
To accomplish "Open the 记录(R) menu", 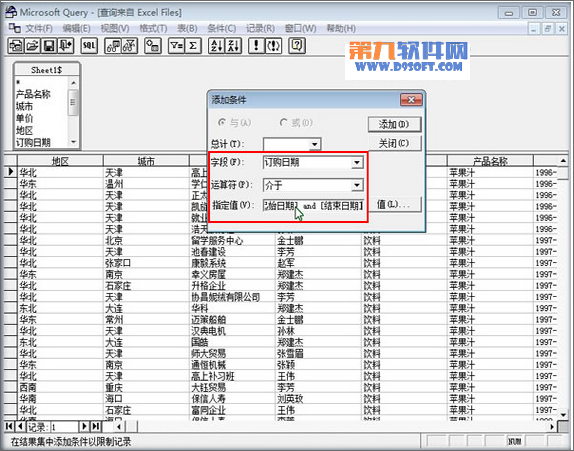I will [x=260, y=29].
